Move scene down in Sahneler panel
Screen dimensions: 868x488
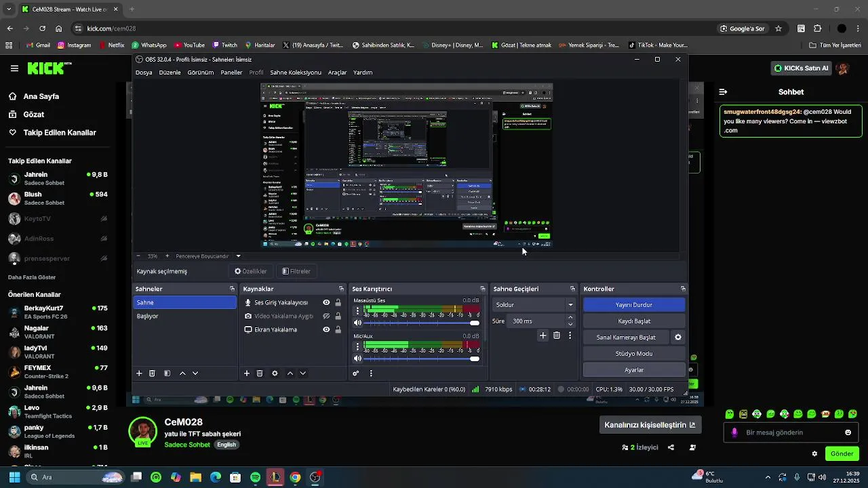click(x=195, y=373)
